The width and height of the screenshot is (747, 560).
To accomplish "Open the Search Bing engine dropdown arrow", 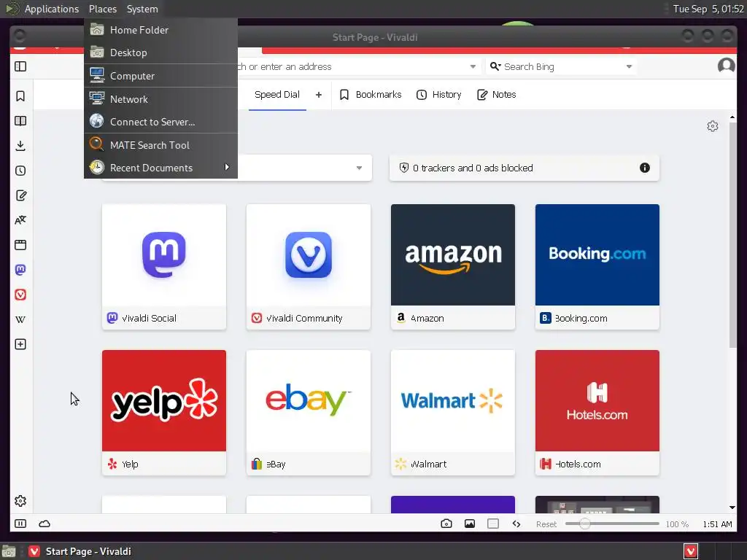I will pyautogui.click(x=629, y=66).
